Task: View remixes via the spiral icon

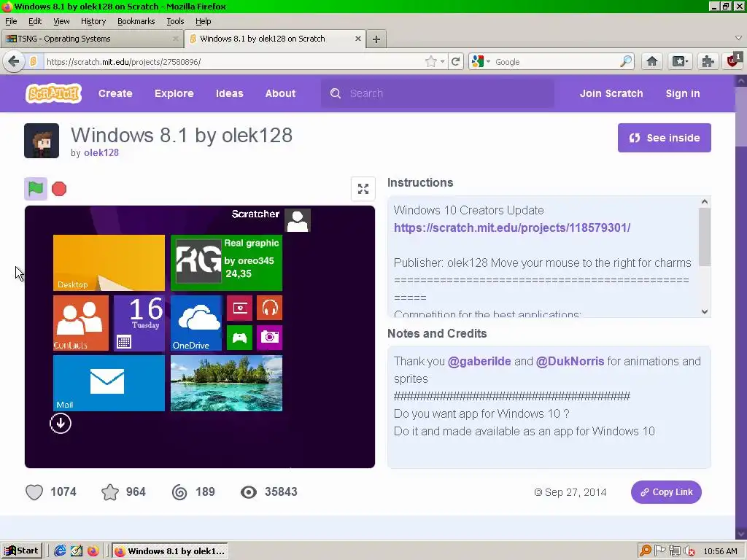Action: click(x=179, y=492)
